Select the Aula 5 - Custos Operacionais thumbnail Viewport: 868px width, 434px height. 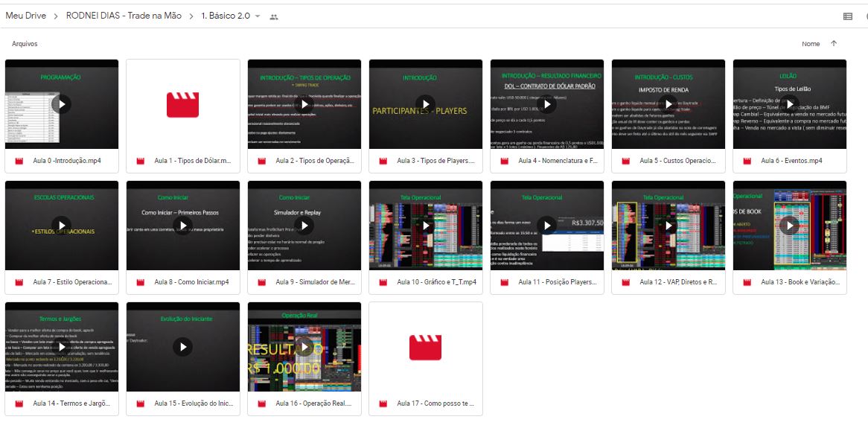point(668,104)
